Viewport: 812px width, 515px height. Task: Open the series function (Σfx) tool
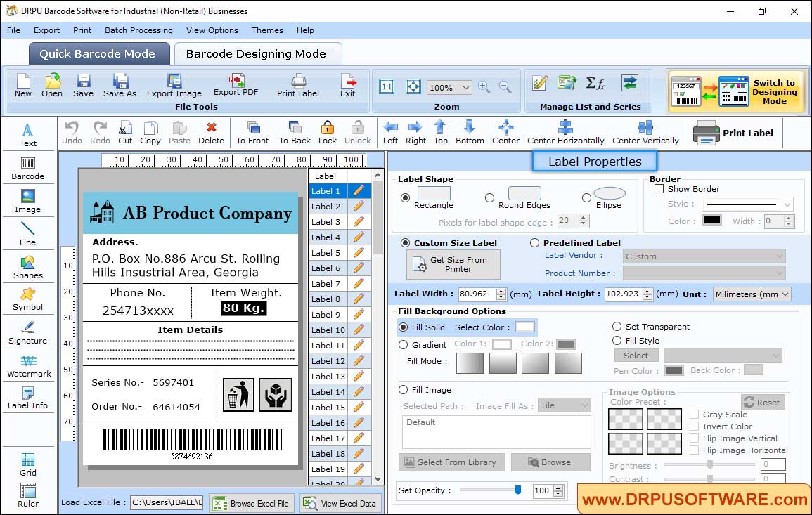595,84
